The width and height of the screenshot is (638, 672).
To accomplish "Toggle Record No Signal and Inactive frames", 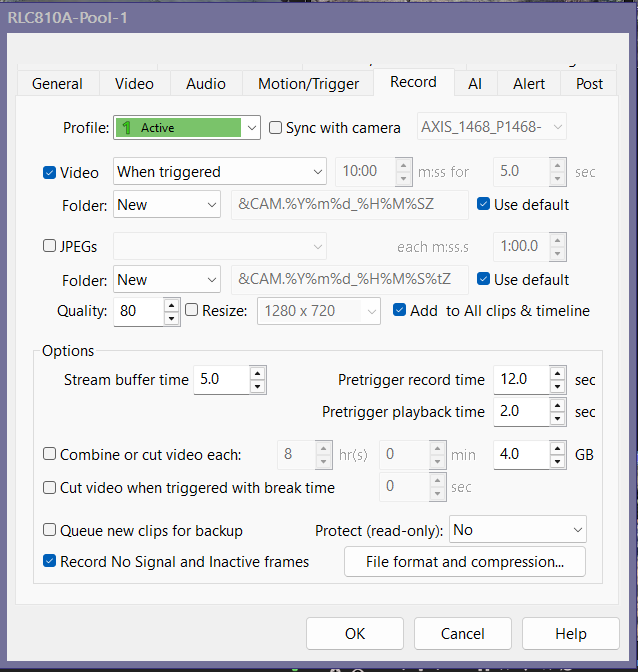I will coord(50,562).
